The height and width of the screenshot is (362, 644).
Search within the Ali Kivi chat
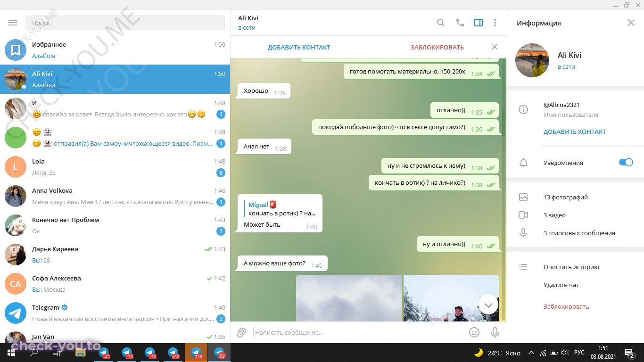point(440,23)
